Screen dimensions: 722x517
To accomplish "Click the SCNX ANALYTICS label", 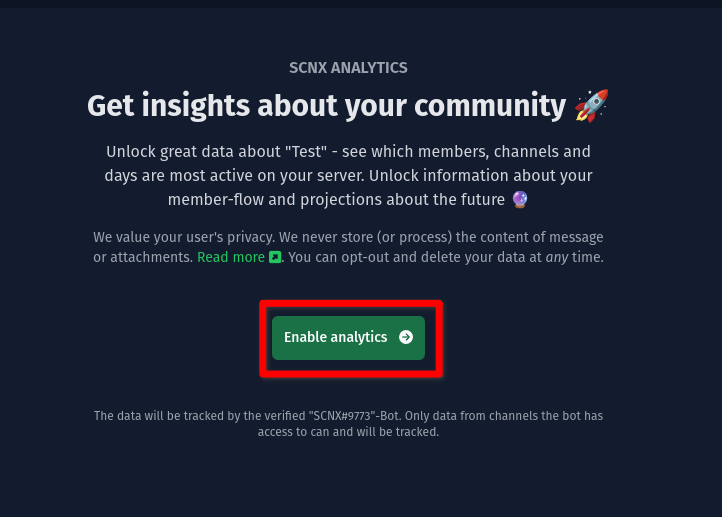I will [348, 68].
